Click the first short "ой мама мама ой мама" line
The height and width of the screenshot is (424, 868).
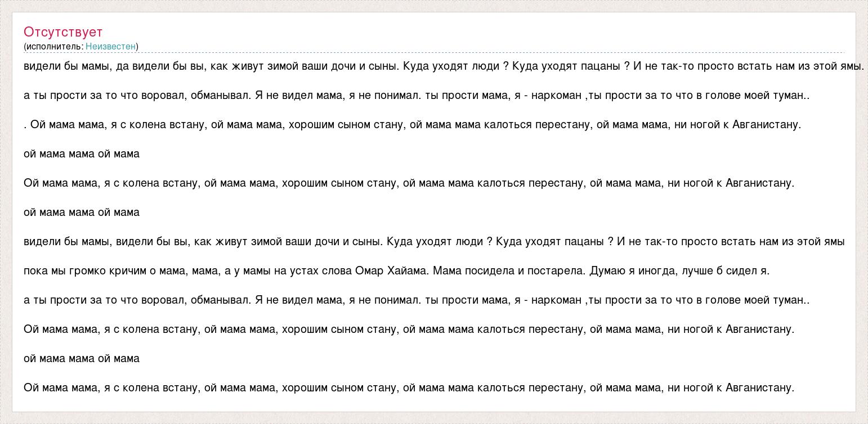(82, 154)
